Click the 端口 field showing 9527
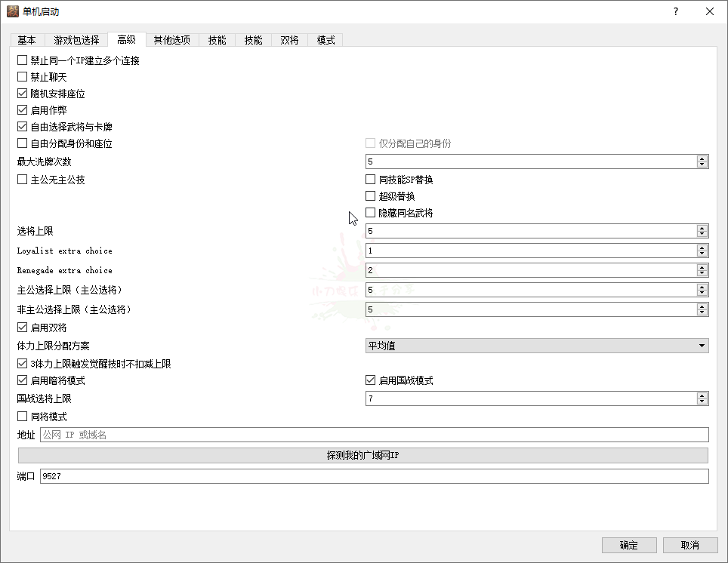Image resolution: width=728 pixels, height=563 pixels. tap(373, 476)
